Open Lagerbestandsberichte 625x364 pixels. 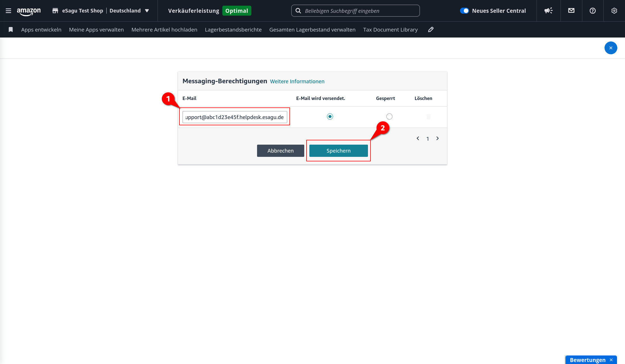click(x=233, y=30)
